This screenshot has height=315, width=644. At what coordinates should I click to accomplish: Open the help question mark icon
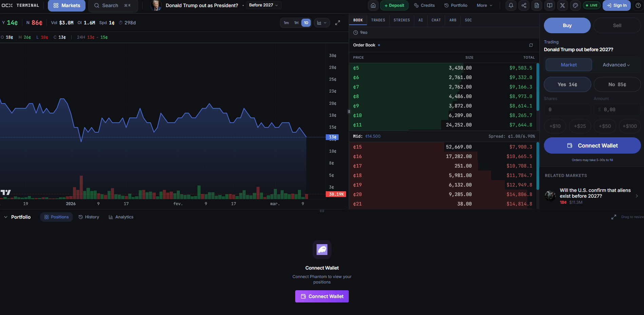[x=638, y=5]
